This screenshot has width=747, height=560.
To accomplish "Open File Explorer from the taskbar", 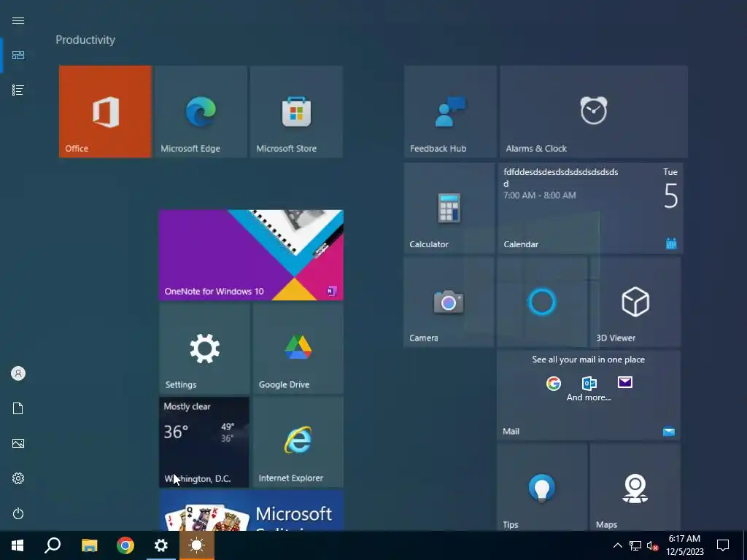I will tap(89, 545).
